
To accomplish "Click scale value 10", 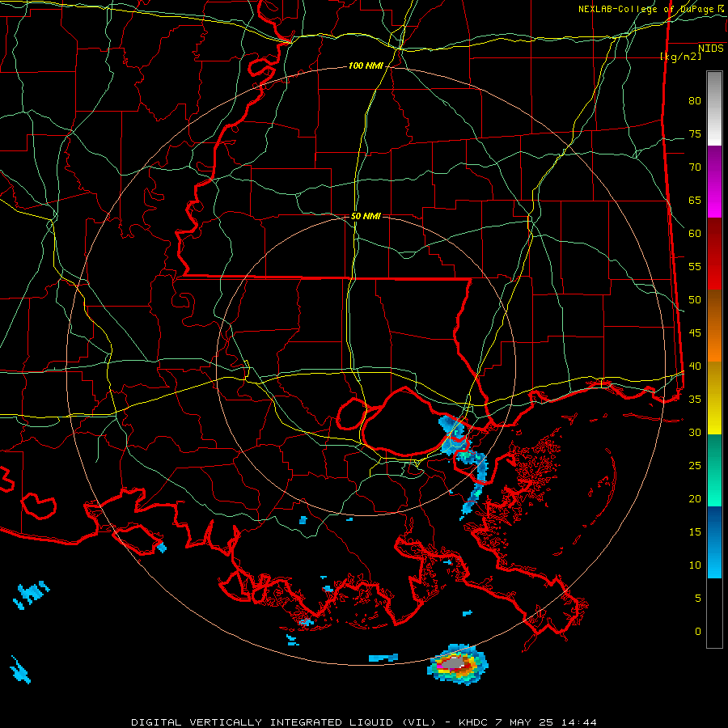I will 695,565.
